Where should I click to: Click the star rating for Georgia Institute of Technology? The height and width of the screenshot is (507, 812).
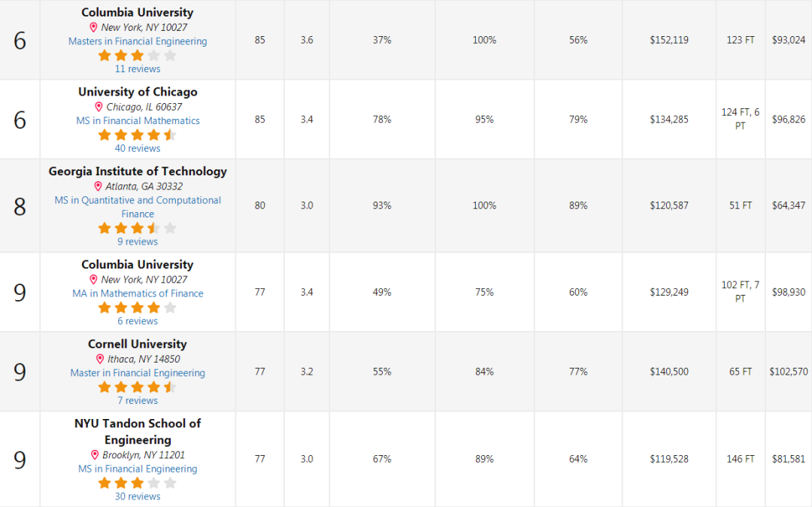pyautogui.click(x=138, y=229)
